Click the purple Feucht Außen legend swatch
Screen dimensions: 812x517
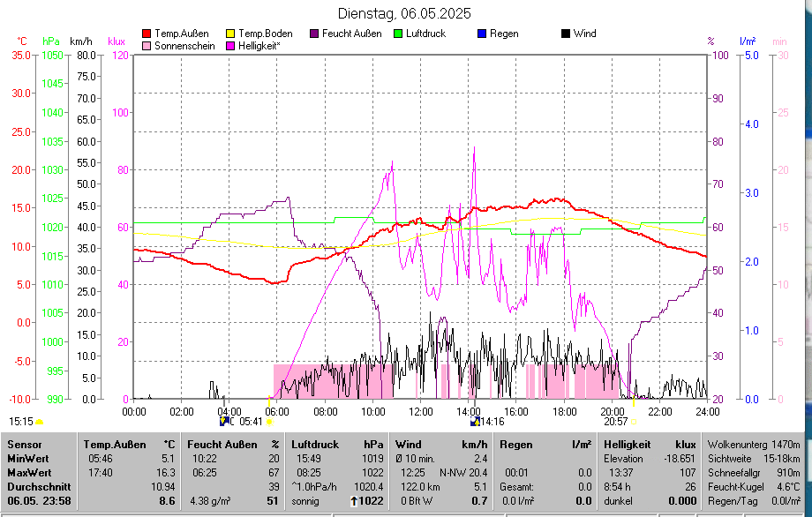point(314,34)
